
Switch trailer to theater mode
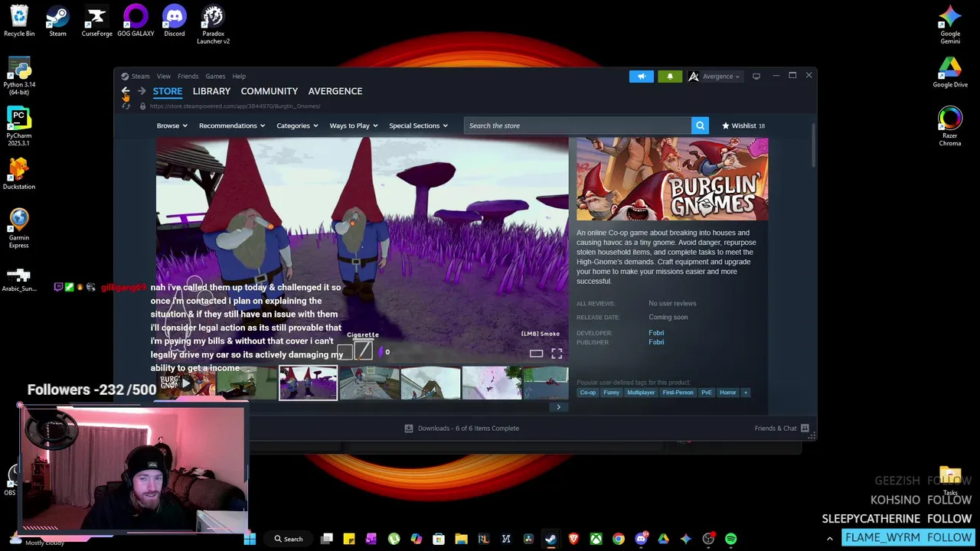(x=536, y=353)
